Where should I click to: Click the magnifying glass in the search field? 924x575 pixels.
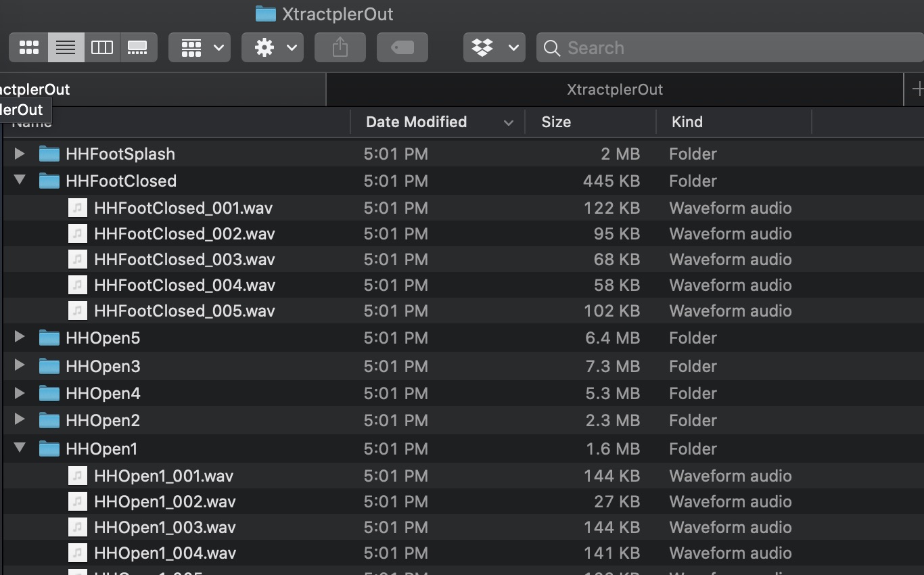coord(551,48)
